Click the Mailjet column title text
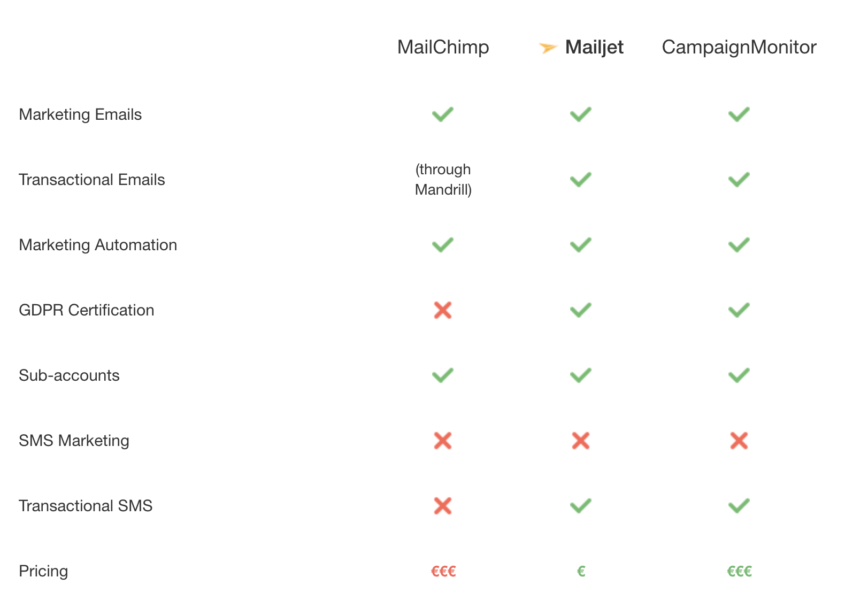The height and width of the screenshot is (616, 845). point(594,47)
